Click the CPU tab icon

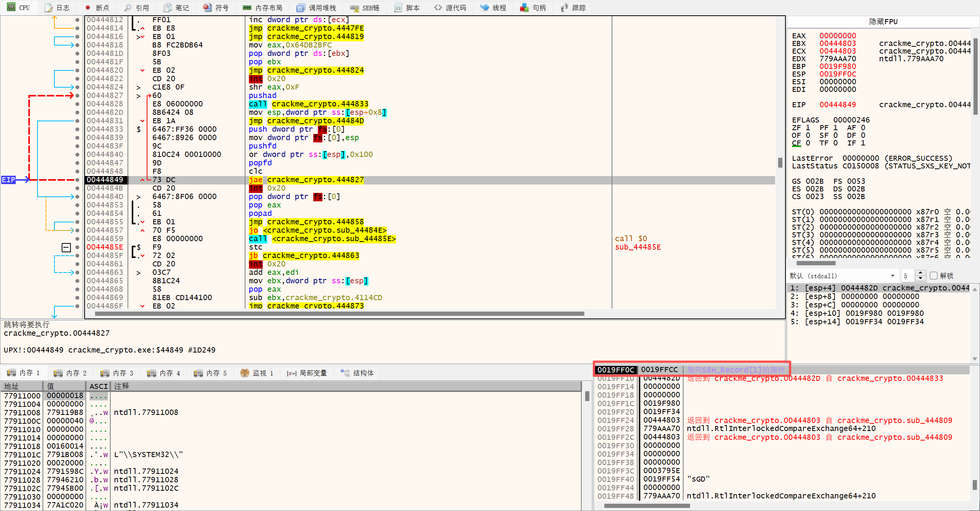coord(11,7)
